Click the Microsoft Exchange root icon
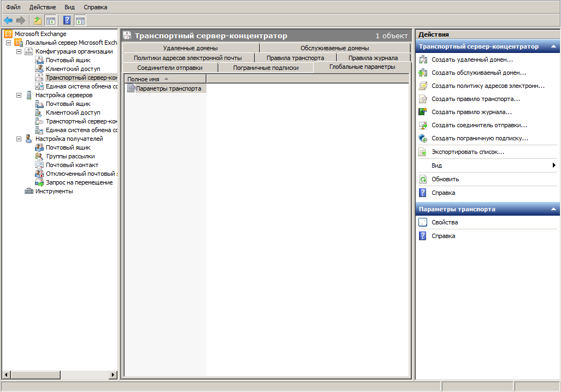 8,34
